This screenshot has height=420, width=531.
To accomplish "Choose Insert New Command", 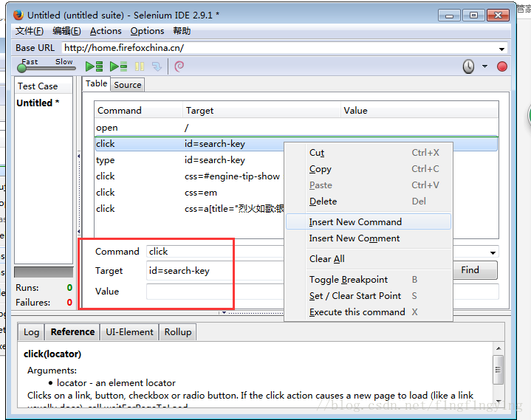I will coord(369,222).
